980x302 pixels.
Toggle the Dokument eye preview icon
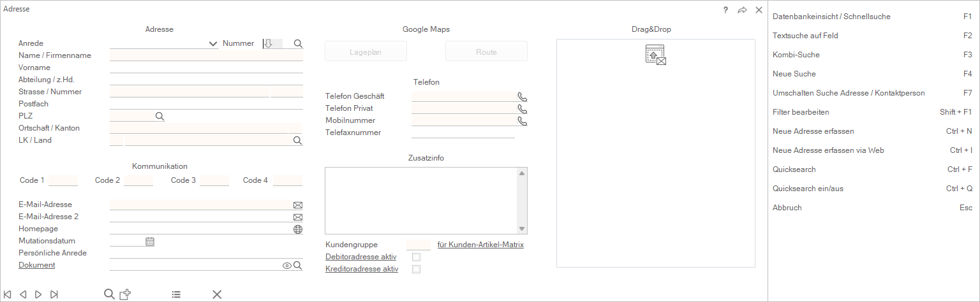[287, 266]
